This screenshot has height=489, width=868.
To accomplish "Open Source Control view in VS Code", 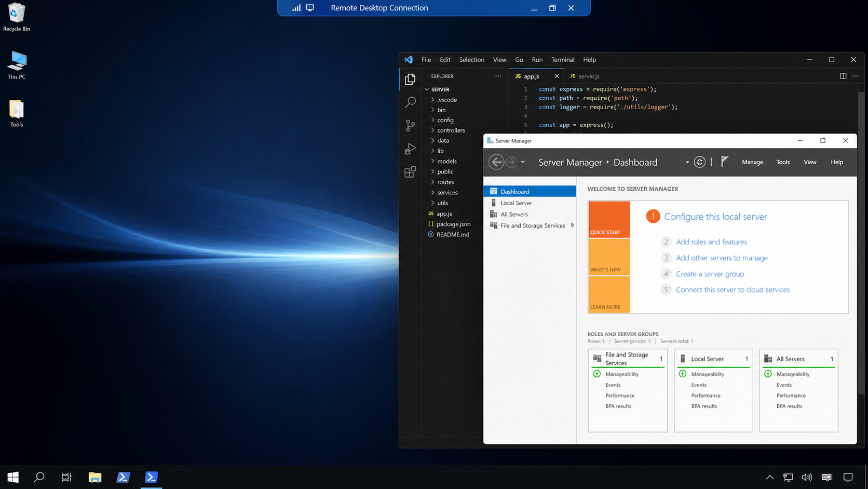I will pos(410,125).
